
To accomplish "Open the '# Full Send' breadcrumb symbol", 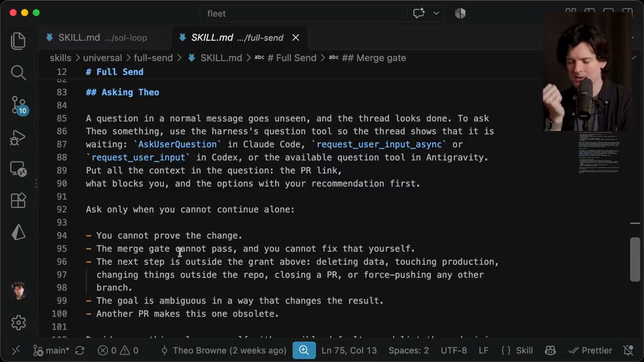I will pos(286,58).
